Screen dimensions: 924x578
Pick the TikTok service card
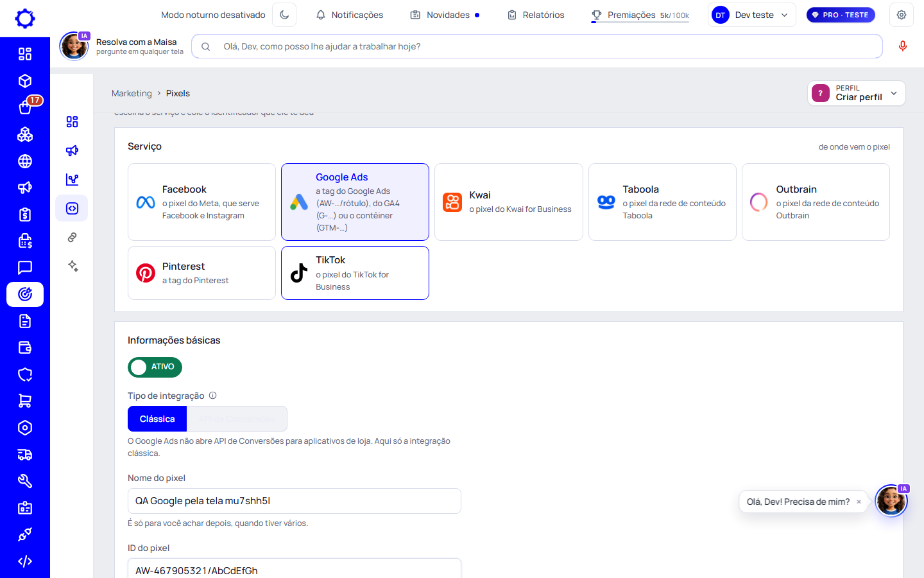point(355,273)
